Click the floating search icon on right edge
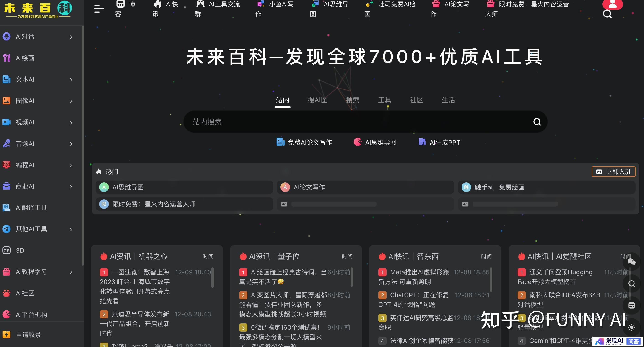The image size is (644, 347). pyautogui.click(x=631, y=284)
